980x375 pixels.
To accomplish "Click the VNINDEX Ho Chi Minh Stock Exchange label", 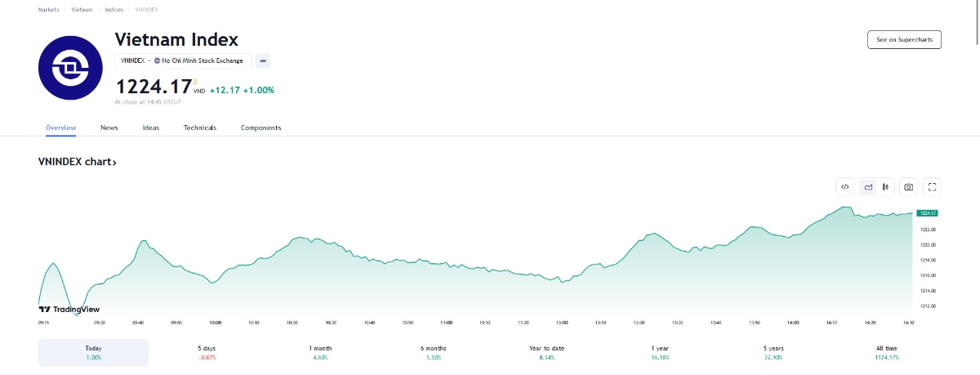I will (x=184, y=60).
